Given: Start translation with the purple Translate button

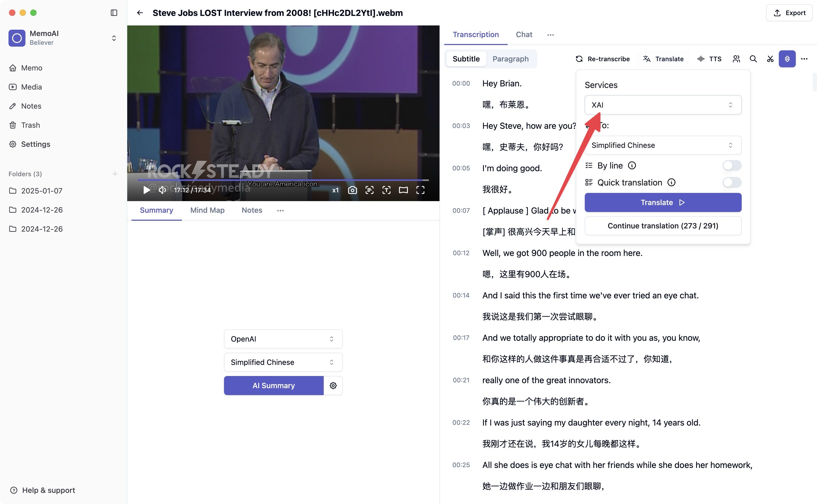Looking at the screenshot, I should 663,202.
